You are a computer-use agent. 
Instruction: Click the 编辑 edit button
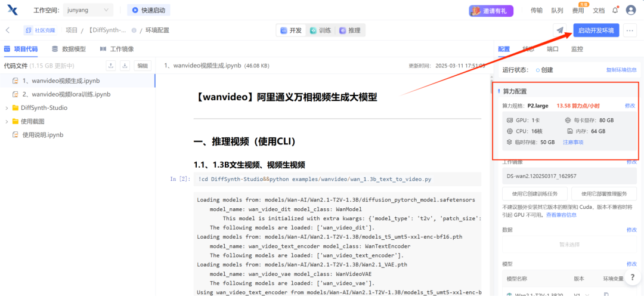click(143, 66)
